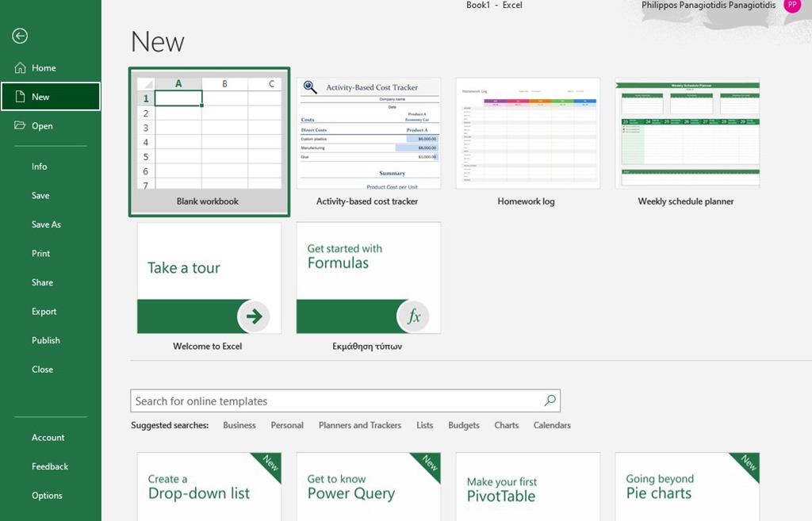Choose Save As from the sidebar
The height and width of the screenshot is (521, 812).
[46, 224]
